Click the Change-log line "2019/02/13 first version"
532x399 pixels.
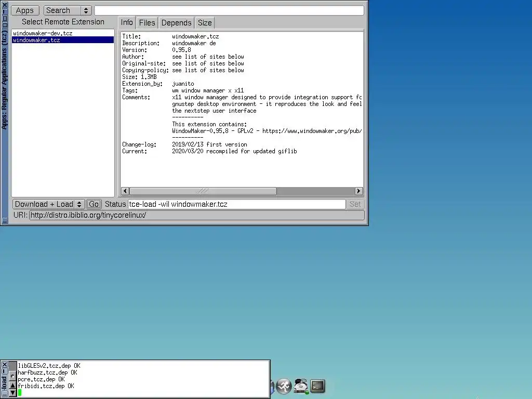[x=209, y=144]
